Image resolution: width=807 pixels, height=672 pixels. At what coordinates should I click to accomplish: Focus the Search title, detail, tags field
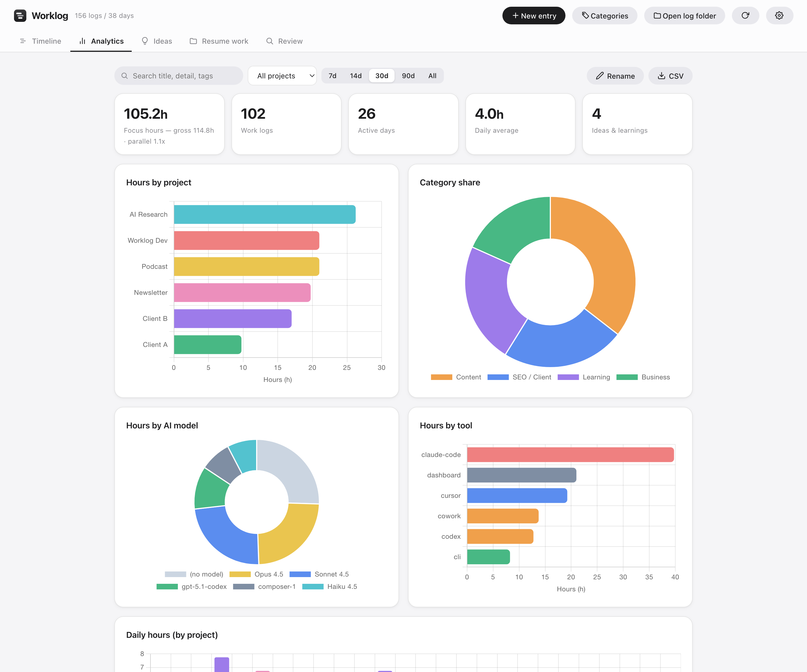coord(179,76)
